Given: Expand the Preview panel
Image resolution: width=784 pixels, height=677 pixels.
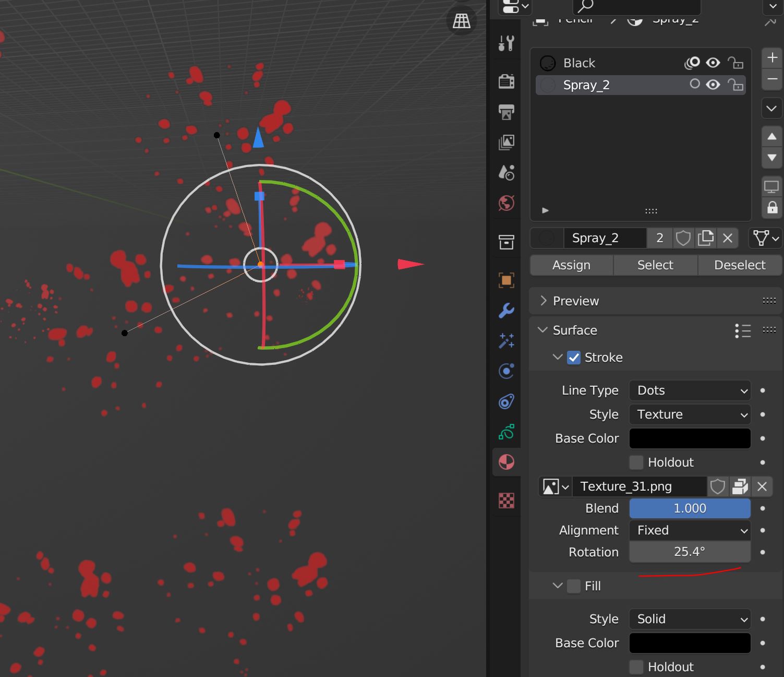Looking at the screenshot, I should pos(544,301).
